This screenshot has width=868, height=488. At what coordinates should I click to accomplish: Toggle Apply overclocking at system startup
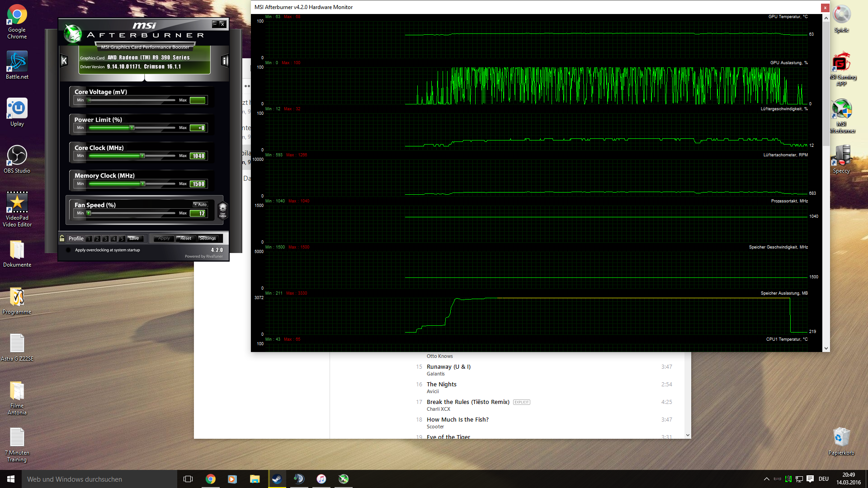coord(68,250)
